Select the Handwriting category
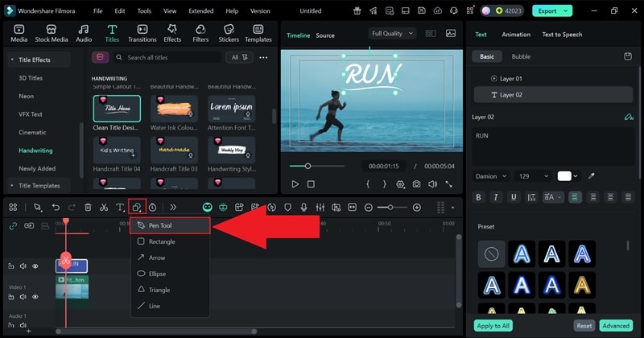 (35, 150)
